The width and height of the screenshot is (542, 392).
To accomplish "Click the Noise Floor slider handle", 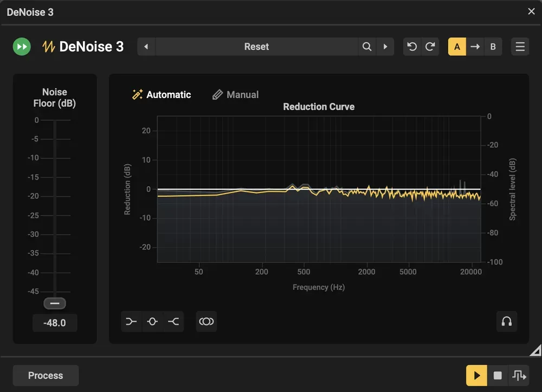I will [55, 304].
